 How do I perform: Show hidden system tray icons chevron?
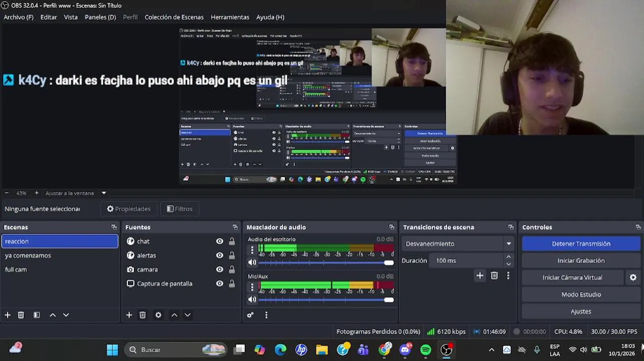pos(492,349)
